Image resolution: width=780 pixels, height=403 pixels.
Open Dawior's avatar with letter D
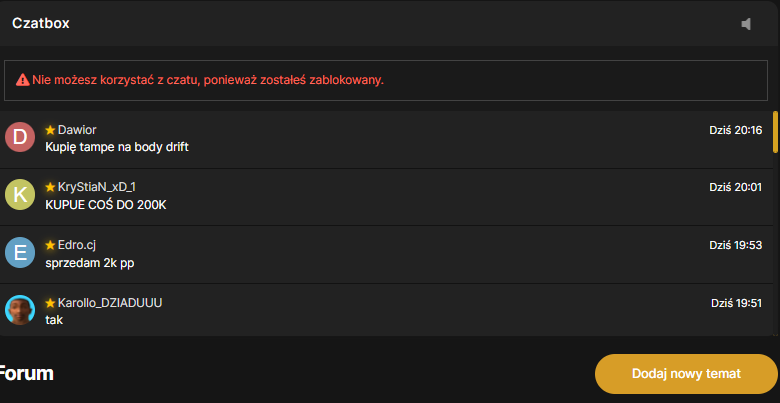coord(20,137)
